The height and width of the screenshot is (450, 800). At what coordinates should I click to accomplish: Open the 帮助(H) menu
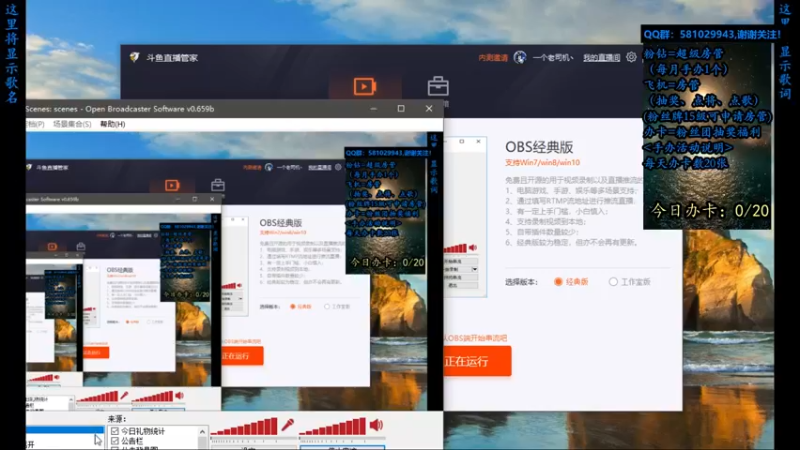pos(112,124)
